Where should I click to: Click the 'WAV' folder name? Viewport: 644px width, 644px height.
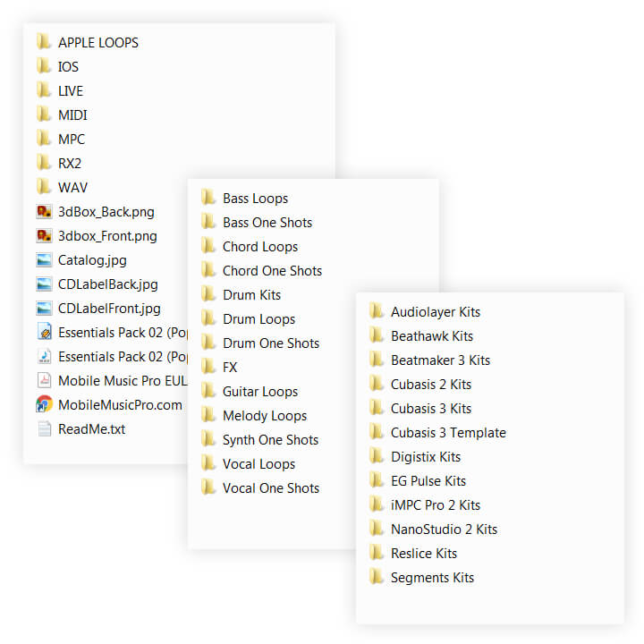click(72, 187)
